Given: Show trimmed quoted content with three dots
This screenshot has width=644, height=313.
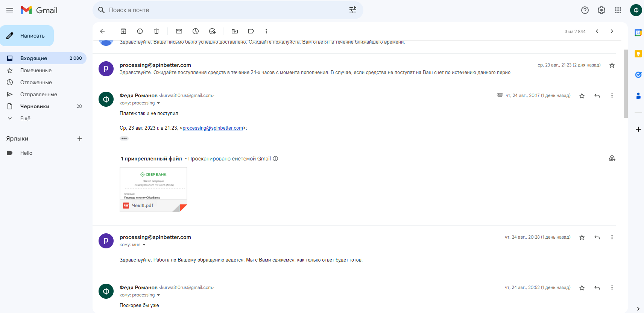Looking at the screenshot, I should [x=124, y=139].
